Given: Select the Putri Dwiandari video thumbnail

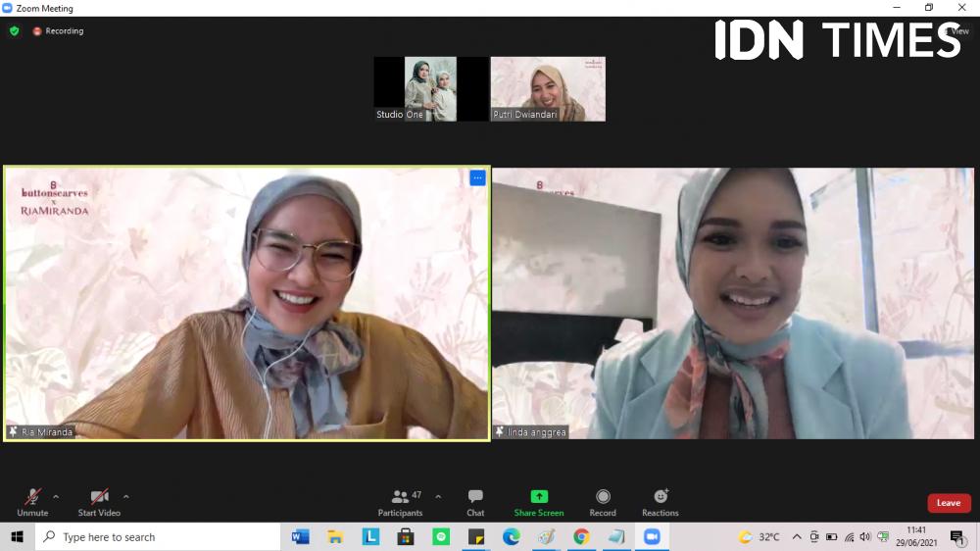Looking at the screenshot, I should (548, 89).
